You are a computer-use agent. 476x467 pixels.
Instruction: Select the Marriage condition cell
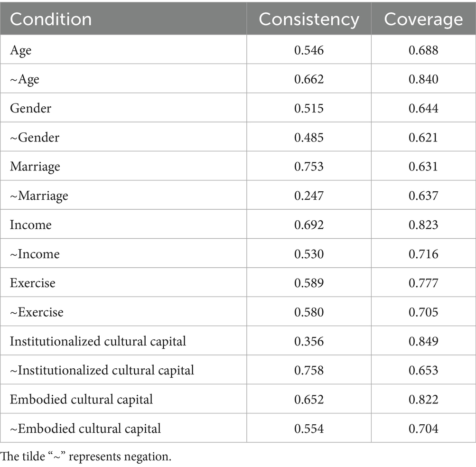[x=35, y=166]
